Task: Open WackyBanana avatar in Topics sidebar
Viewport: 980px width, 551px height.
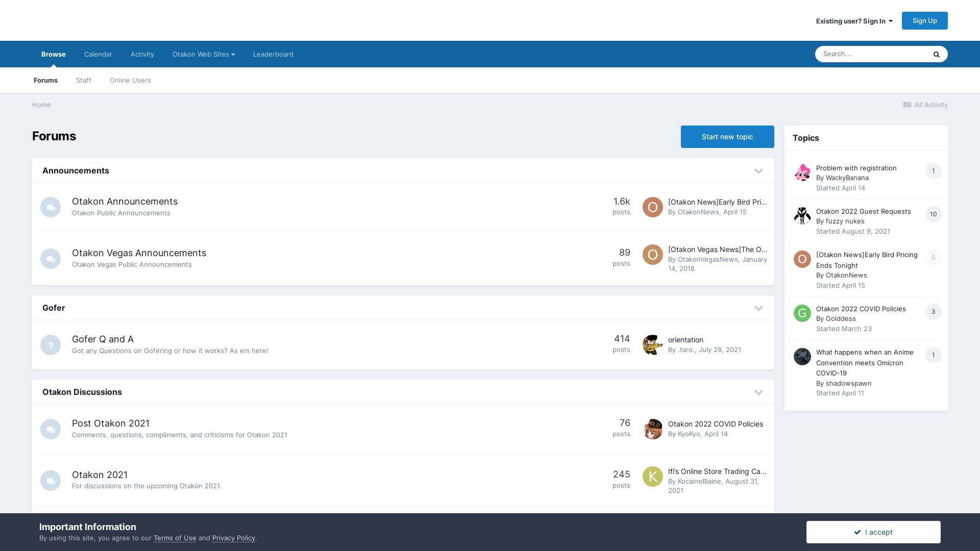Action: click(802, 172)
